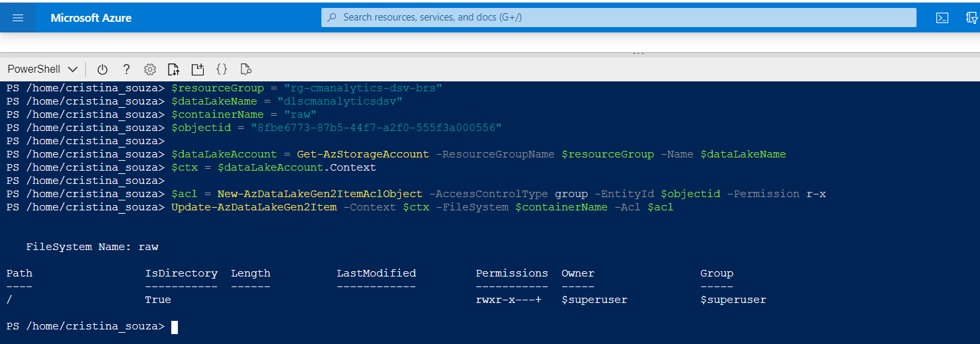Image resolution: width=980 pixels, height=344 pixels.
Task: Click the "FileSystem Name: raw" output
Action: (x=92, y=247)
